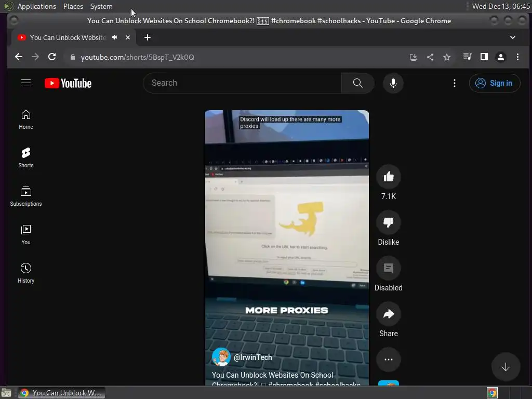
Task: Focus the YouTube Search field
Action: [242, 83]
